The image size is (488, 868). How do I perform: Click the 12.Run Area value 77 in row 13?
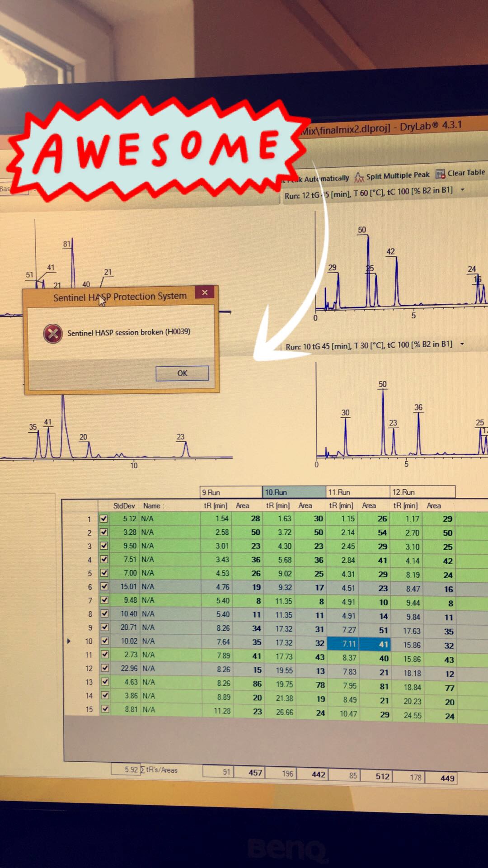tap(450, 688)
